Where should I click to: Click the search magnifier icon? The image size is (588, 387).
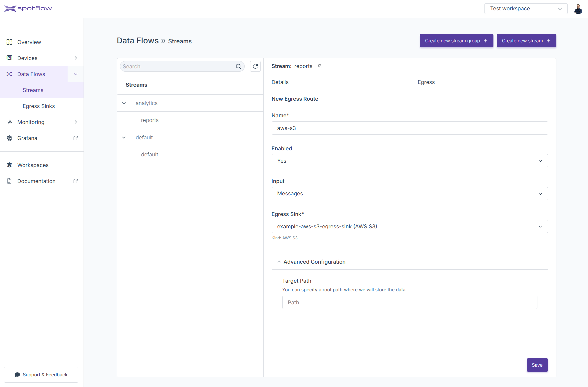[x=238, y=66]
